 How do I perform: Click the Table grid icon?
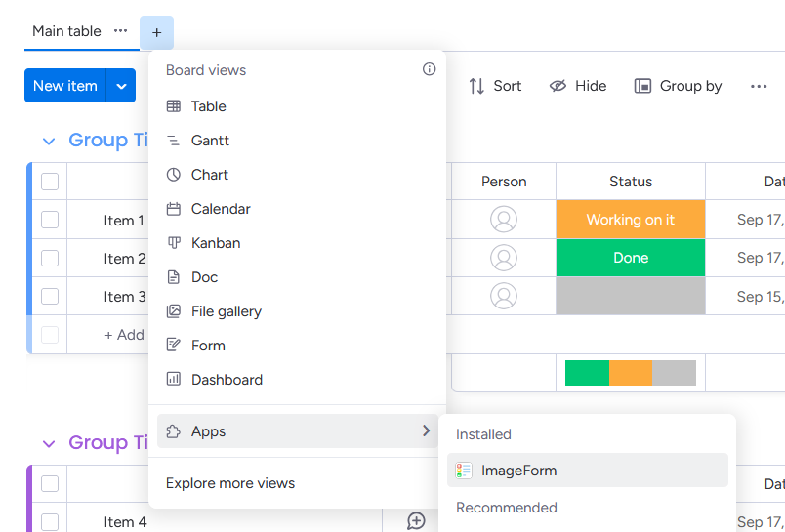click(x=173, y=106)
